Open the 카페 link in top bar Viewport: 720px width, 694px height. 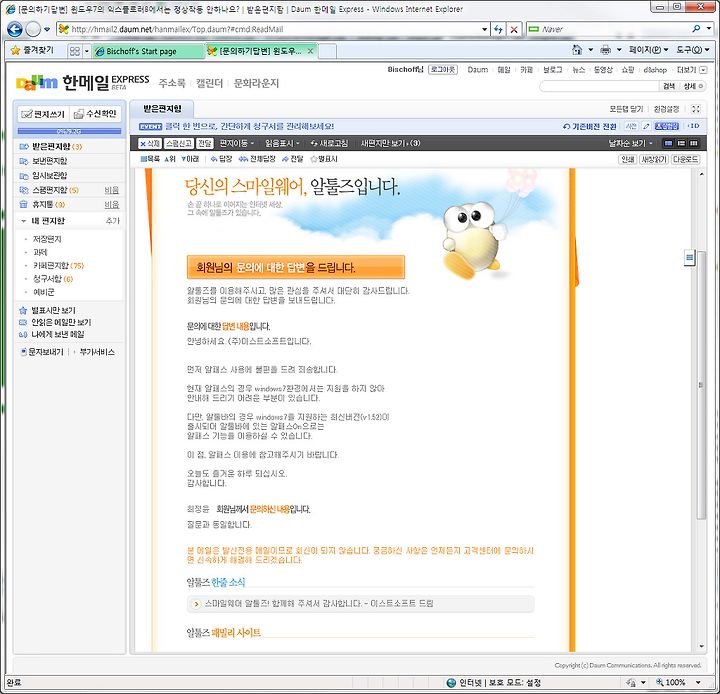526,69
